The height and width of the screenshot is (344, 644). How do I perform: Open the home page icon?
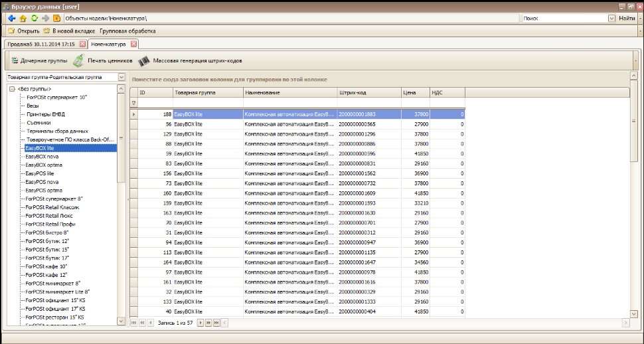pyautogui.click(x=23, y=19)
